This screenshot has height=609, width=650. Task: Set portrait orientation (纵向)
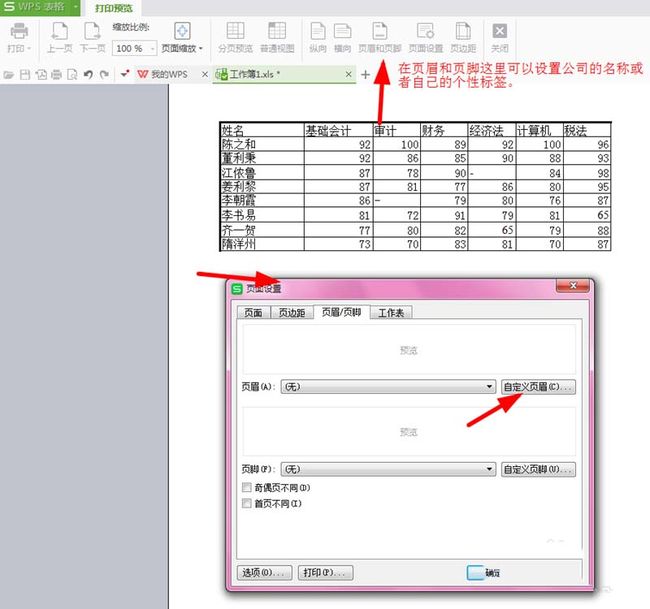318,38
